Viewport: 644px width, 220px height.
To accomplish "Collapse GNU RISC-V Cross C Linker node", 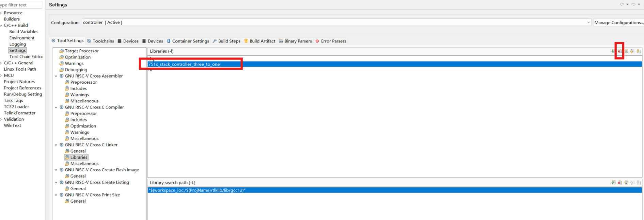I will point(56,145).
